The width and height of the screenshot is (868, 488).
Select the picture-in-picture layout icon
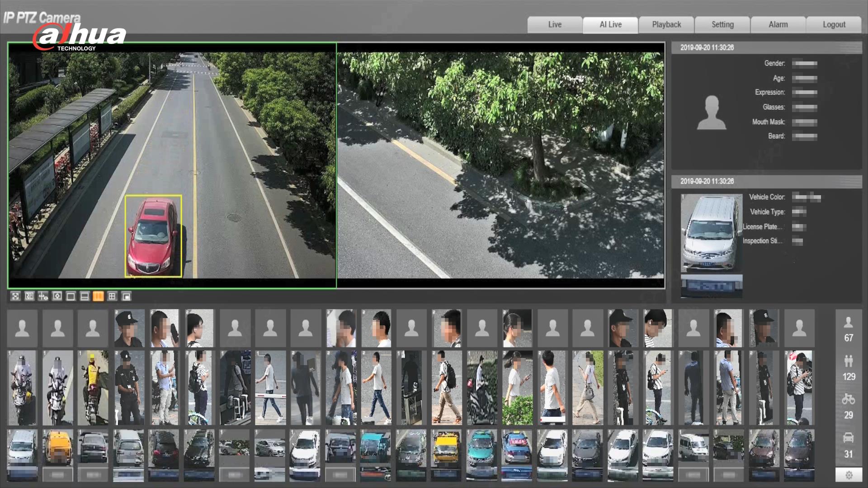coord(127,296)
